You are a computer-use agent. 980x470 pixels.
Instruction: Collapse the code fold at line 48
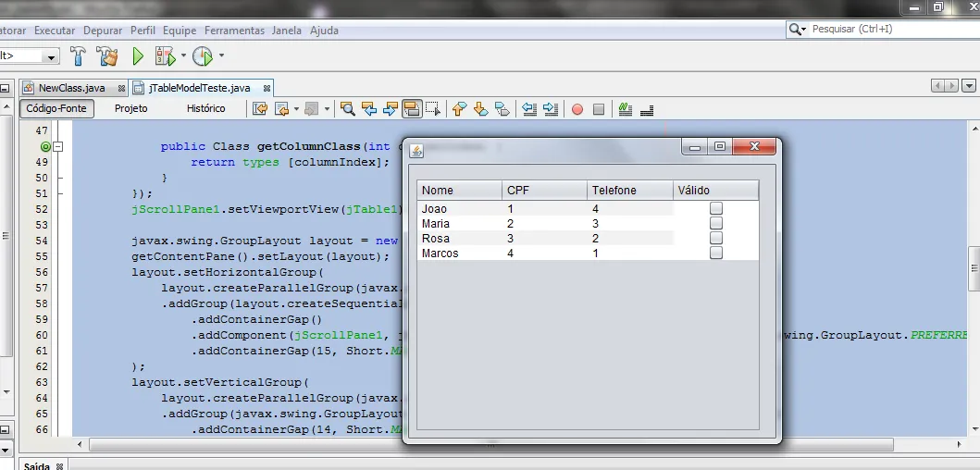pos(58,147)
